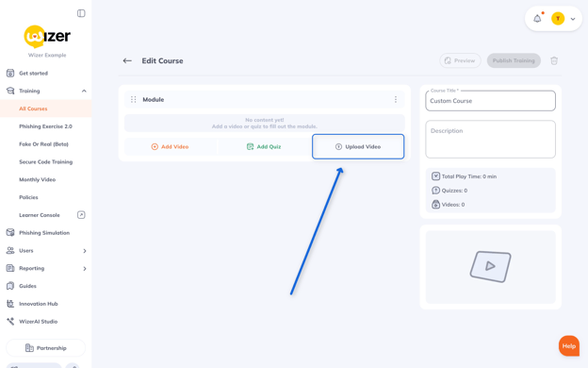Viewport: 588px width, 368px height.
Task: Click the yellow user avatar
Action: tap(558, 19)
